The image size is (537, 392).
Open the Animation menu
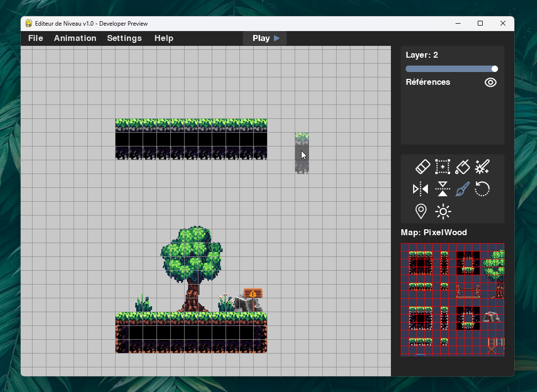pos(75,38)
